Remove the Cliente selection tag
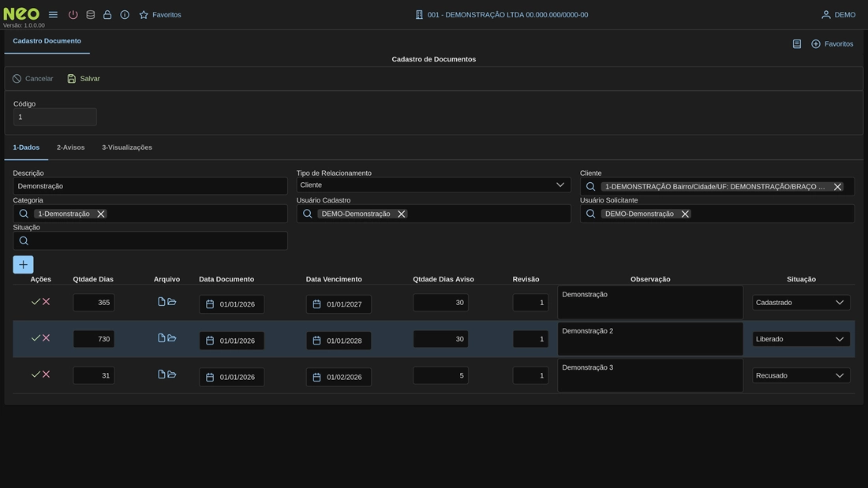The height and width of the screenshot is (488, 868). [837, 187]
